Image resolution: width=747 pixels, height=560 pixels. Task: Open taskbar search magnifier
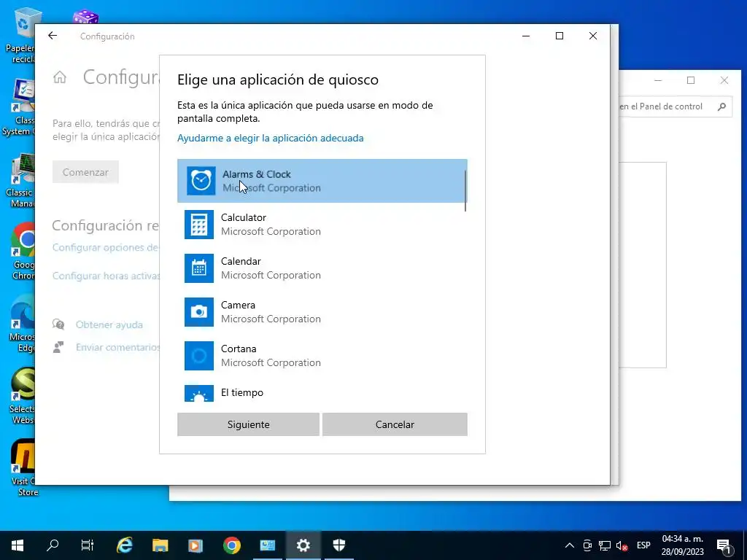point(53,545)
